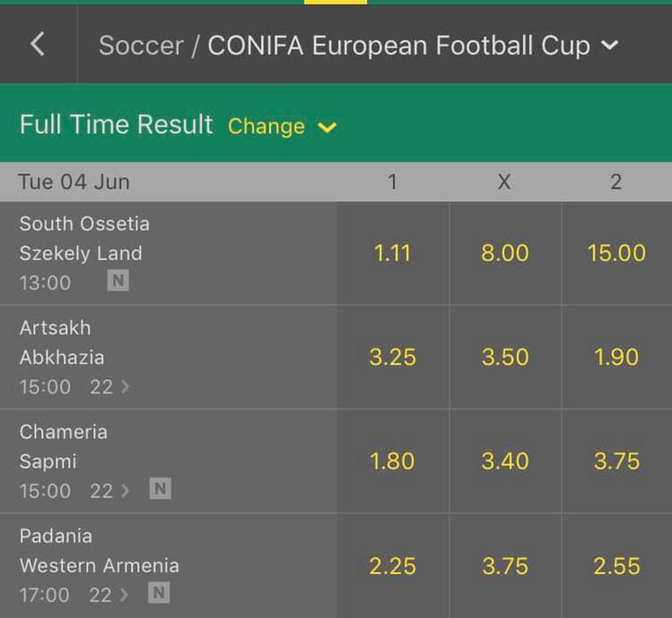Open the Soccer breadcrumb link
672x618 pixels.
coord(141,45)
